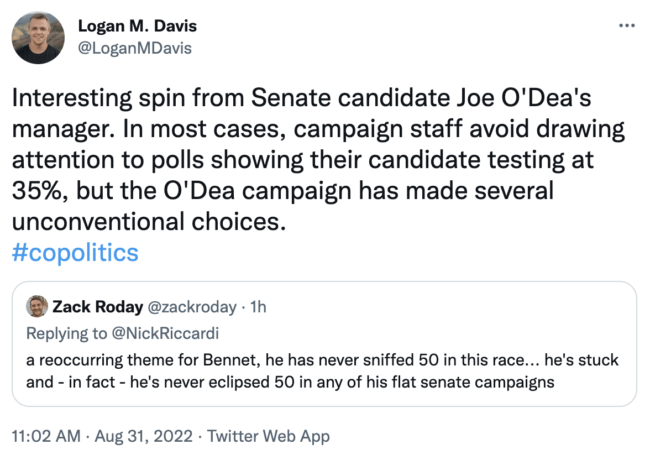The image size is (650, 460).
Task: Open the #copolitics hashtag
Action: [75, 252]
